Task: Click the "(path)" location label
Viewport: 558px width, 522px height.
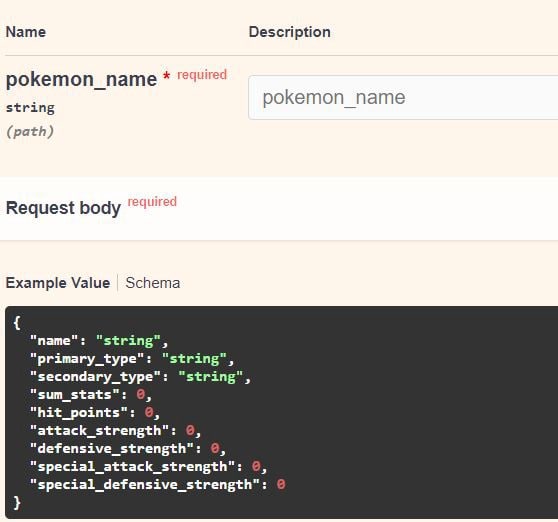Action: [30, 132]
